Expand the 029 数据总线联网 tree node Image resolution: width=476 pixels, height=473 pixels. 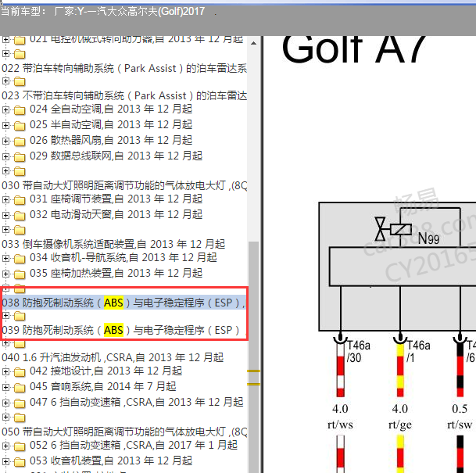5,156
